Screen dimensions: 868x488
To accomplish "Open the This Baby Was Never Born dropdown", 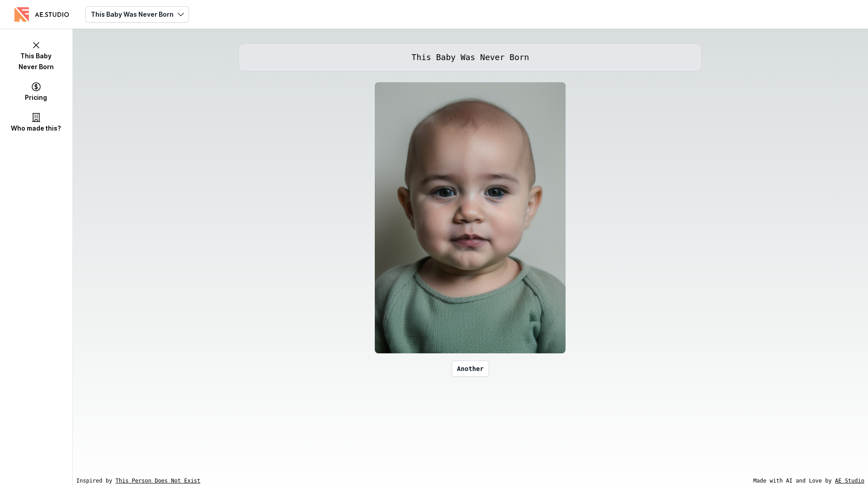I will 137,14.
